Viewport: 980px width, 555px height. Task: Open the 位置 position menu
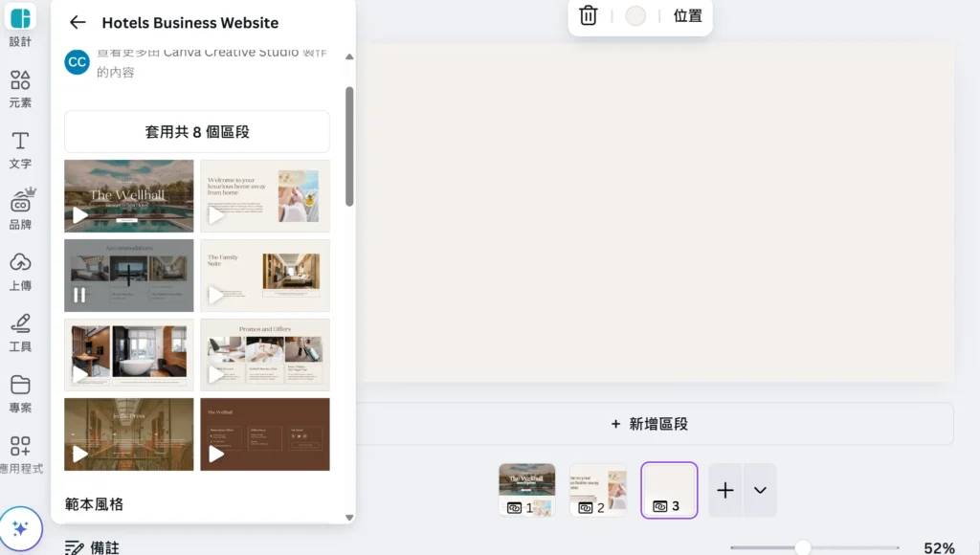(687, 16)
